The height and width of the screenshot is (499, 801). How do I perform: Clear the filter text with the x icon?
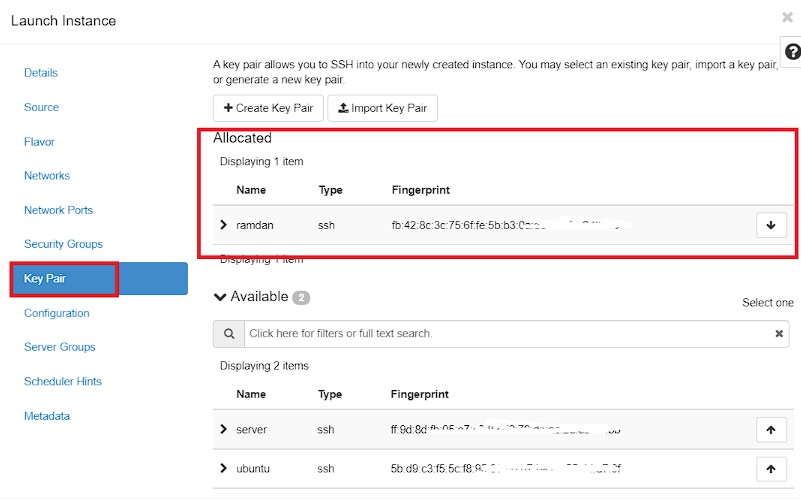click(779, 334)
